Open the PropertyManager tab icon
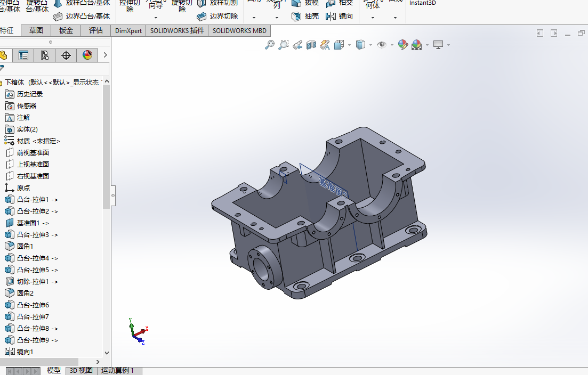The image size is (588, 375). point(23,56)
